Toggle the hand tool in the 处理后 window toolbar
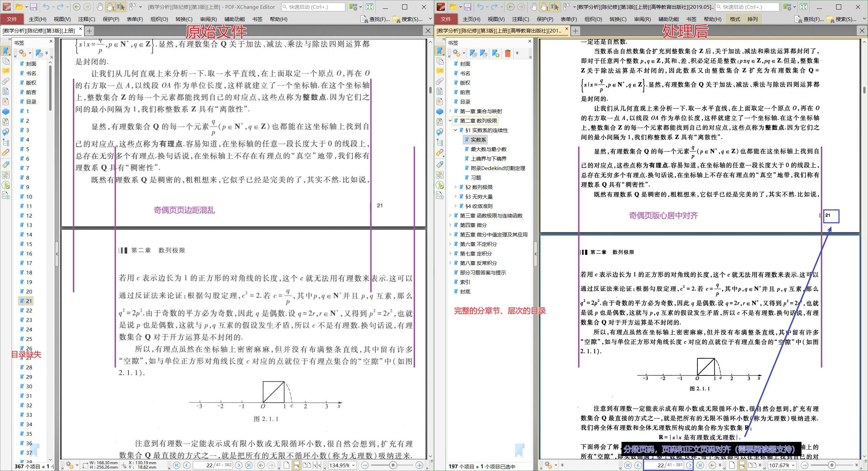This screenshot has height=471, width=868. [534, 7]
